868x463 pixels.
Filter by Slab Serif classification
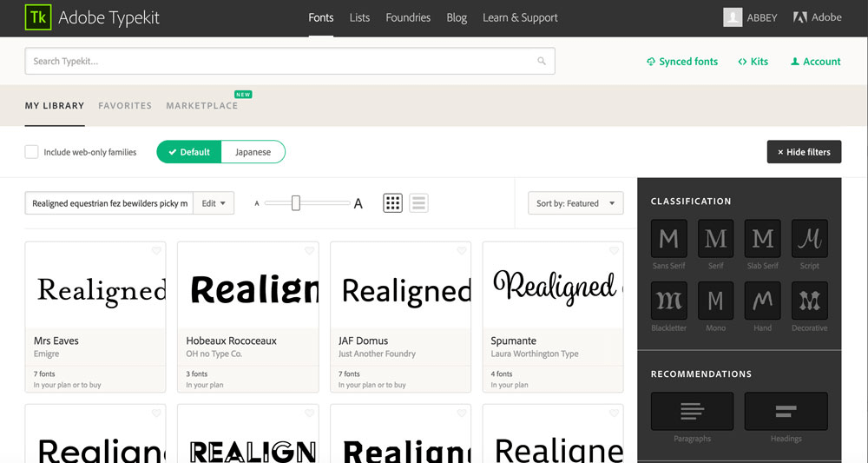click(x=763, y=238)
